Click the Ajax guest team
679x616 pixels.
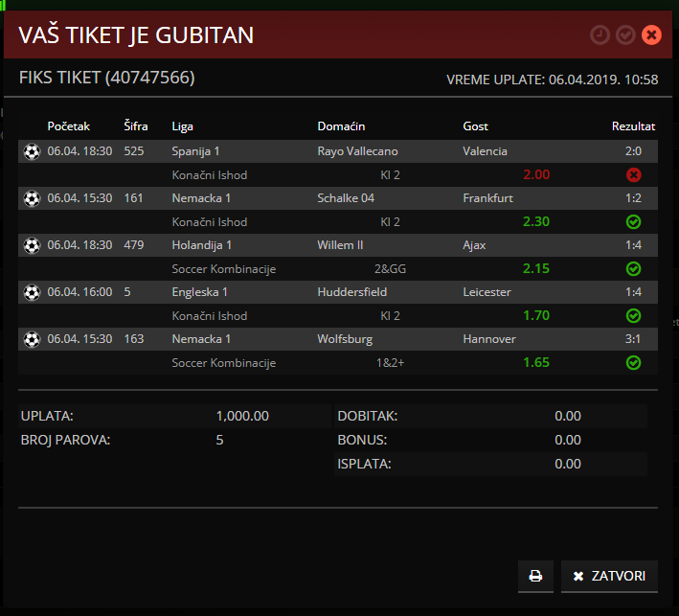tap(474, 245)
